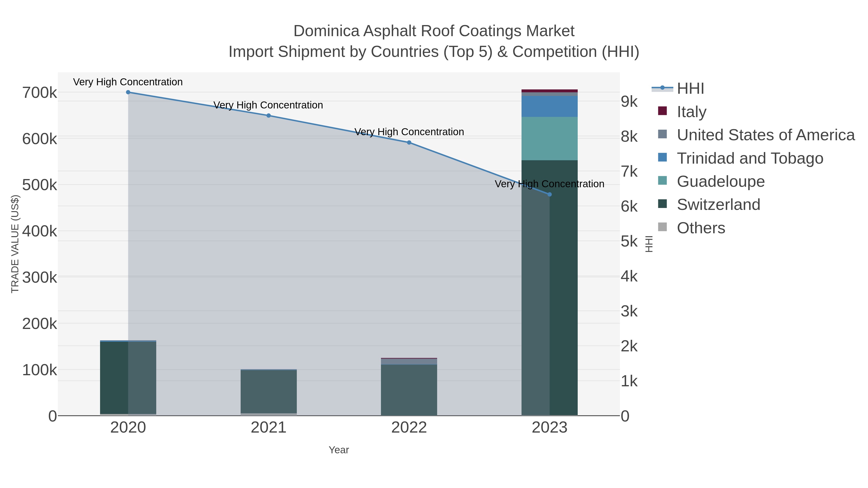Click the 2020 x-axis label
This screenshot has width=868, height=488.
[x=128, y=428]
